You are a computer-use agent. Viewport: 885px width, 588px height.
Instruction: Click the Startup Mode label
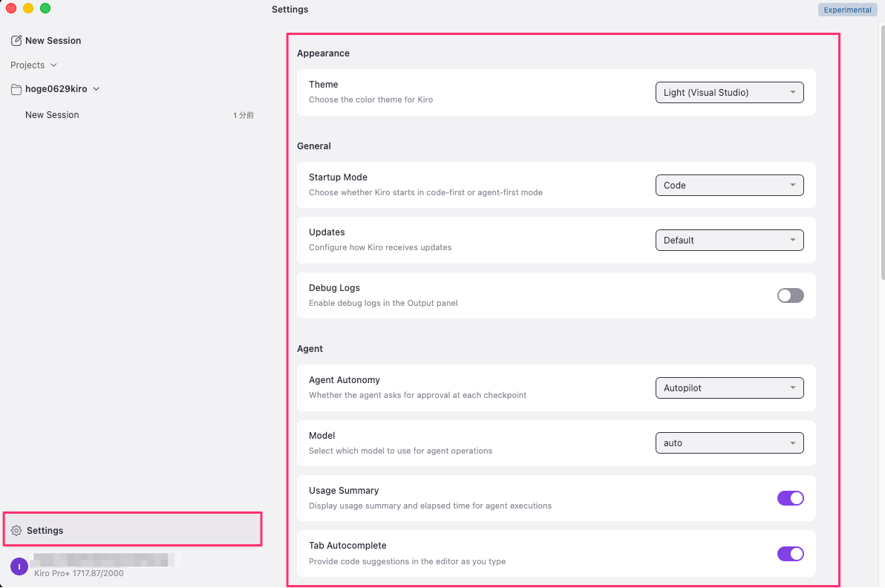[x=338, y=177]
